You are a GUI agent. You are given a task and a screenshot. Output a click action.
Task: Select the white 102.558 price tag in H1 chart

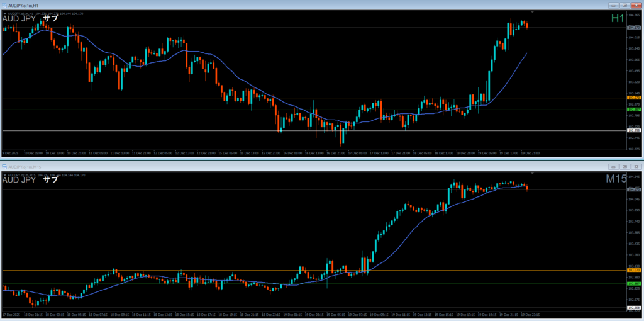[634, 130]
